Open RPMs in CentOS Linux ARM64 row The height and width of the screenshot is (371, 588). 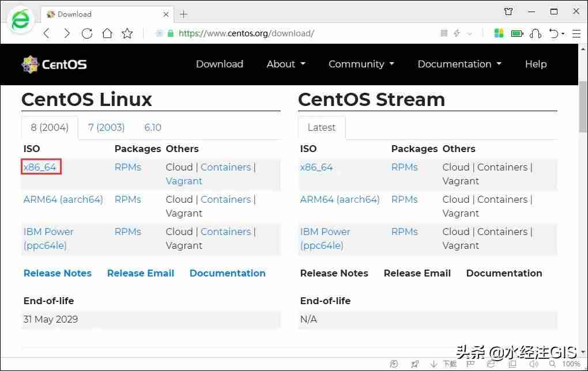pyautogui.click(x=128, y=199)
